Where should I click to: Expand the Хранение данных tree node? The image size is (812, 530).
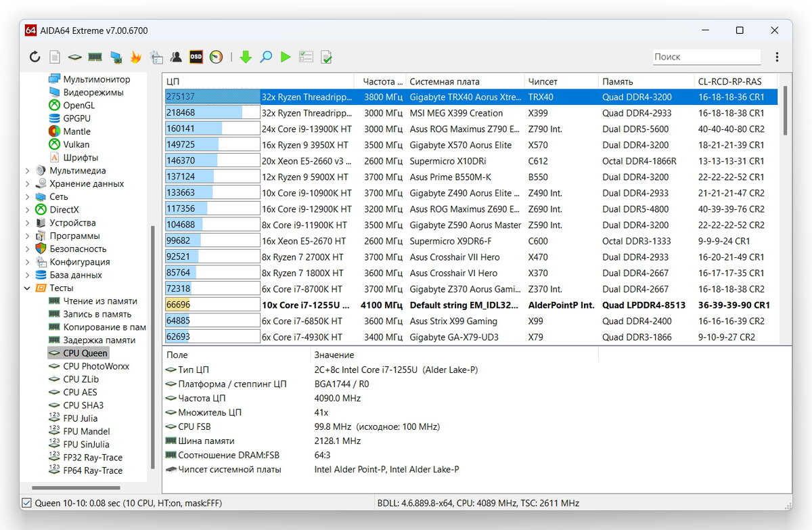point(28,183)
